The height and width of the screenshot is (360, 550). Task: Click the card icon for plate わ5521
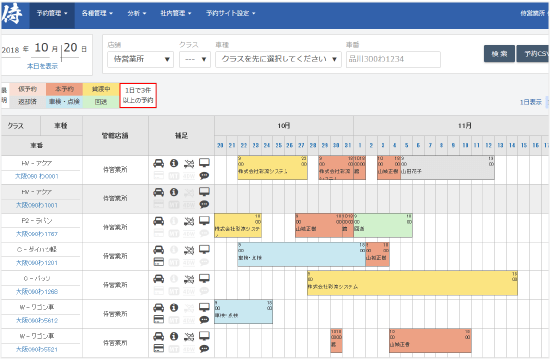click(159, 348)
